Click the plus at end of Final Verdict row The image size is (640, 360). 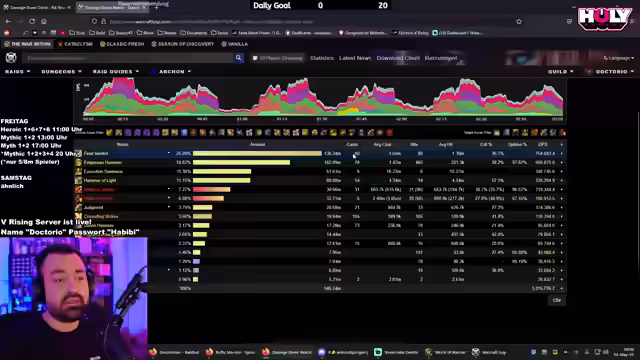pos(562,153)
